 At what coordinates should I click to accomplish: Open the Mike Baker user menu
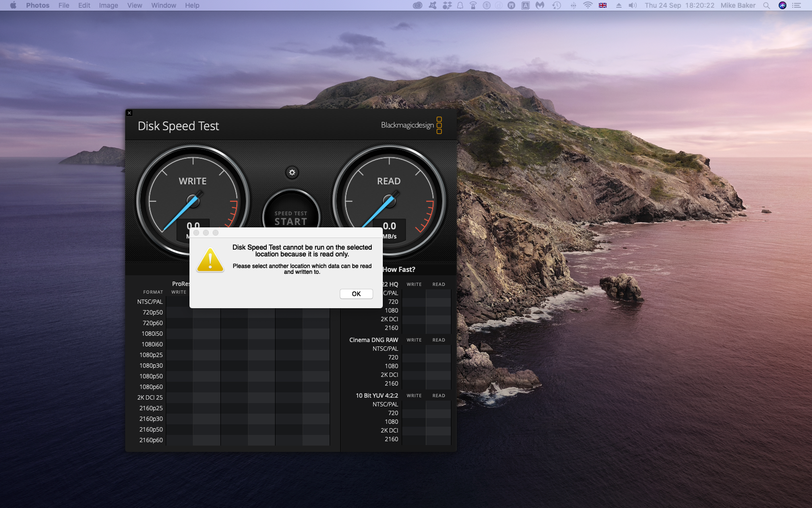pyautogui.click(x=738, y=5)
